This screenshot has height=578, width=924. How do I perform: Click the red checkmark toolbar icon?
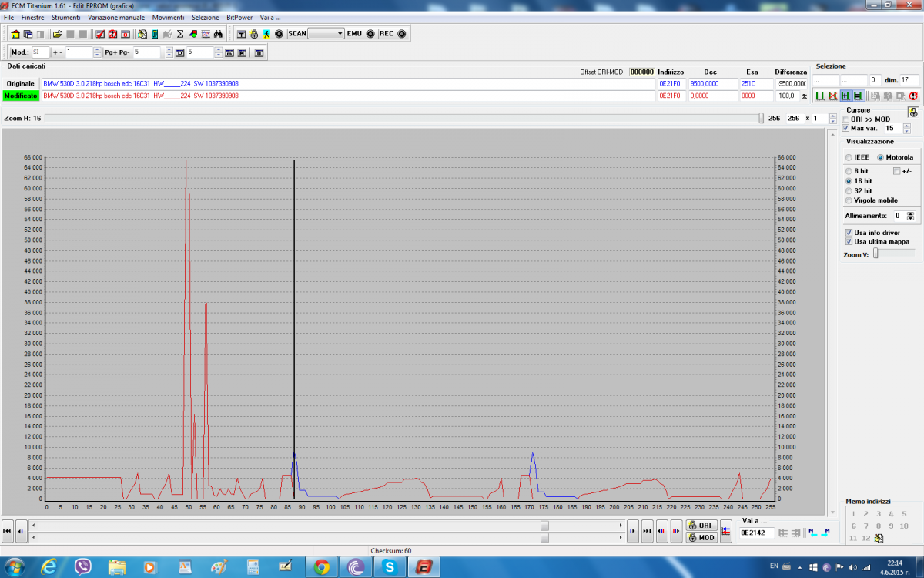(99, 34)
